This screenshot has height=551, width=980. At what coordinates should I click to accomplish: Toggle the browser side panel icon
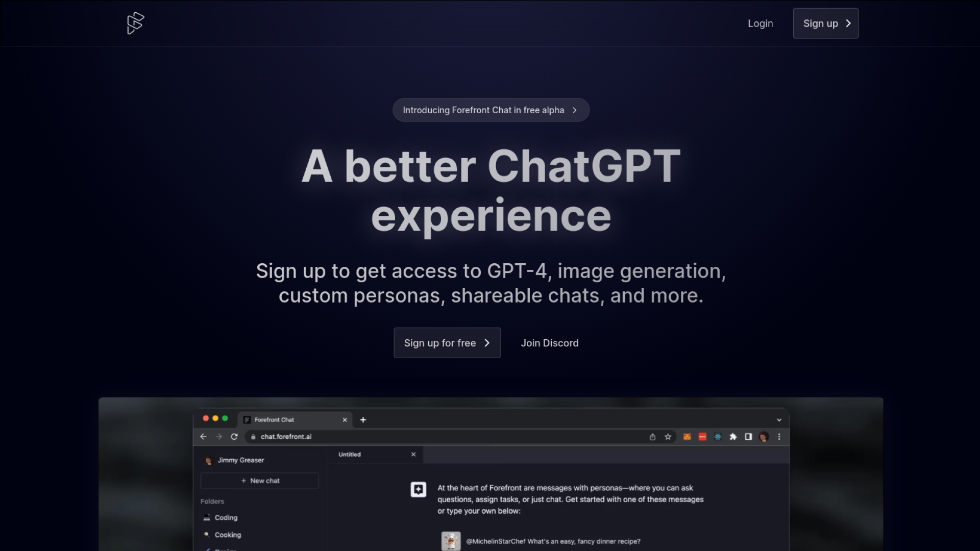(x=748, y=437)
